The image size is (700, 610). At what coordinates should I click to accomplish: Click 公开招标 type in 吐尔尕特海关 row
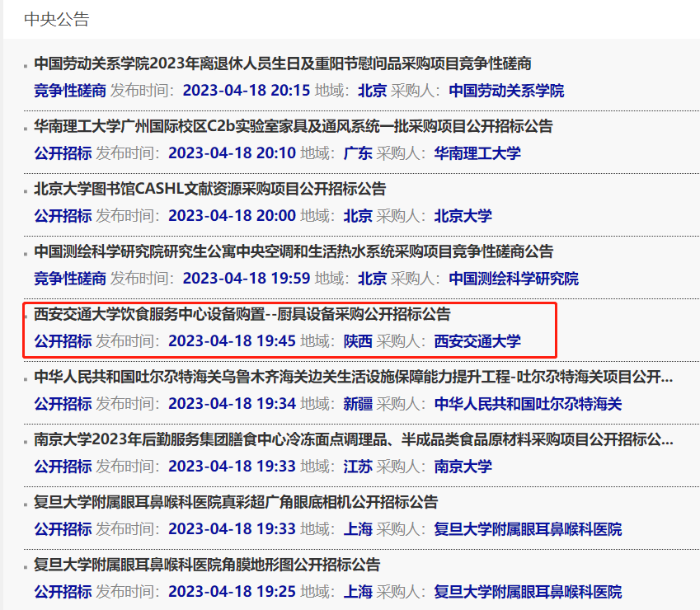pos(63,404)
